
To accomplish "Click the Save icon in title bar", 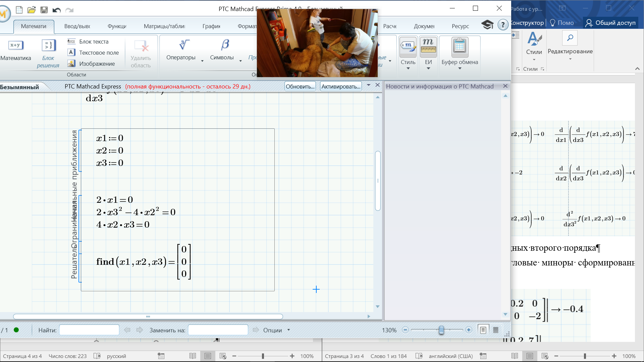I will (44, 10).
